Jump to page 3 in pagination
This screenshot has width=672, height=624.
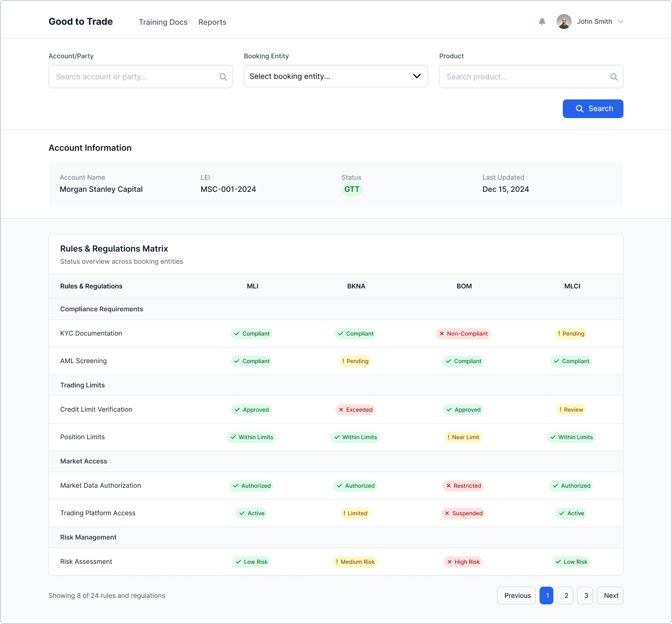(x=586, y=596)
